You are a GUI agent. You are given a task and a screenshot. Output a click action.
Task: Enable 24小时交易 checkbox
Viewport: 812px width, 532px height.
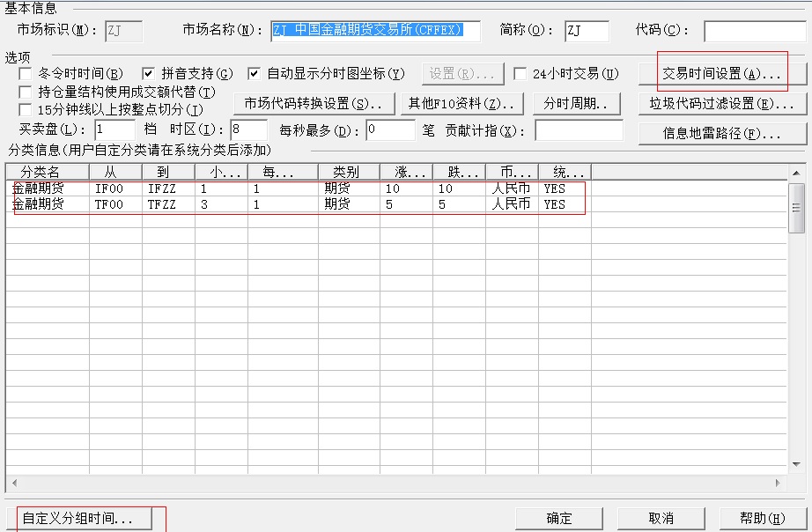click(x=520, y=74)
